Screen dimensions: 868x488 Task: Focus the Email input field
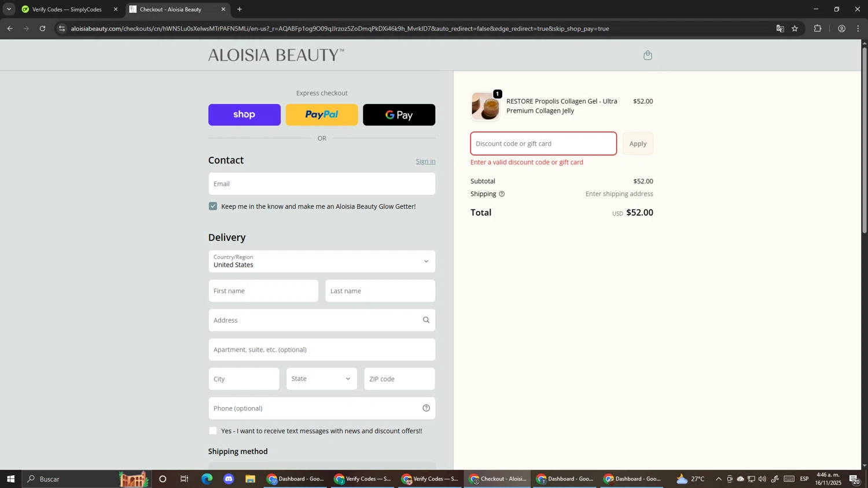point(322,184)
